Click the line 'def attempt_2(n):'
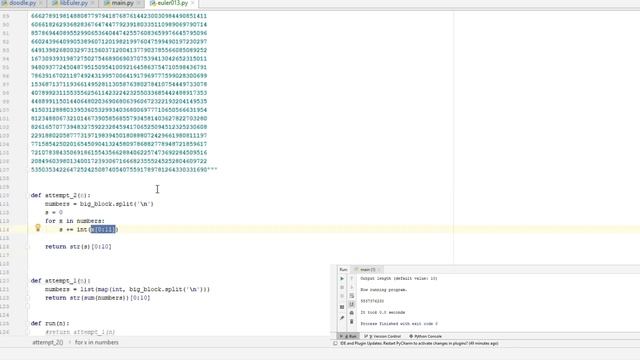640x360 pixels. 60,195
